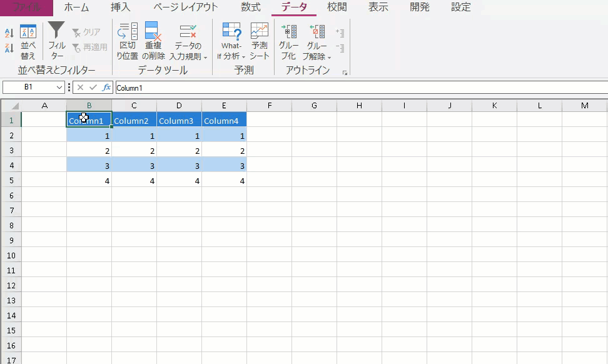Switch to the Formulas (数式) tab
The width and height of the screenshot is (608, 364).
(x=251, y=8)
